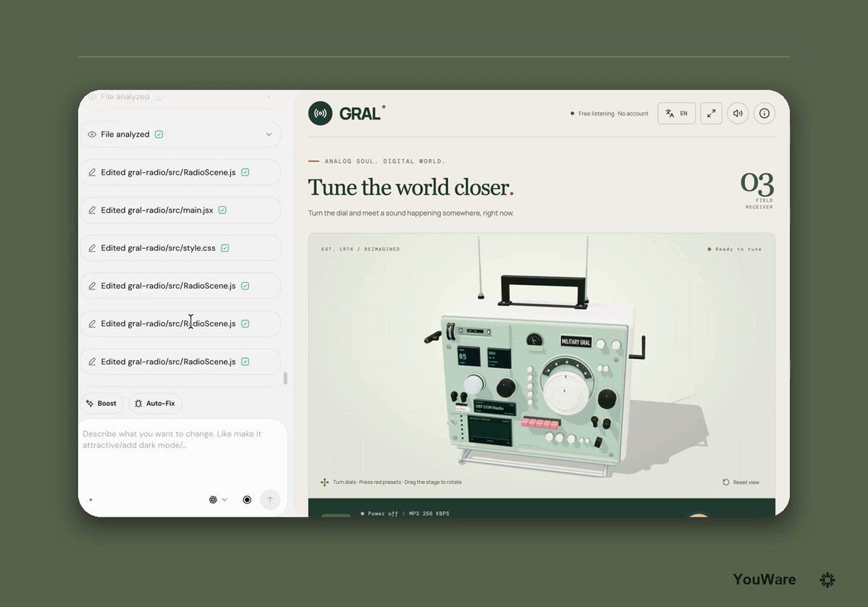Click the green check beside main.jsx
The width and height of the screenshot is (868, 607).
point(222,211)
